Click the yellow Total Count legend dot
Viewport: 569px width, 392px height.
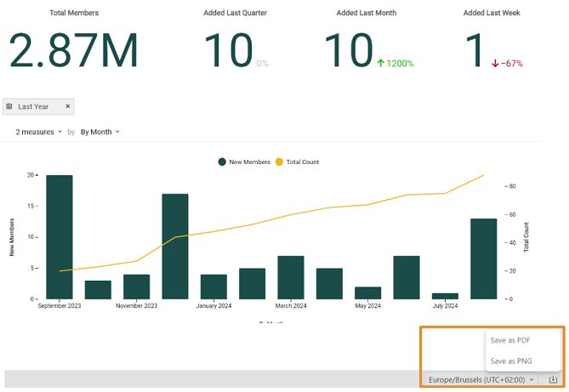click(280, 162)
